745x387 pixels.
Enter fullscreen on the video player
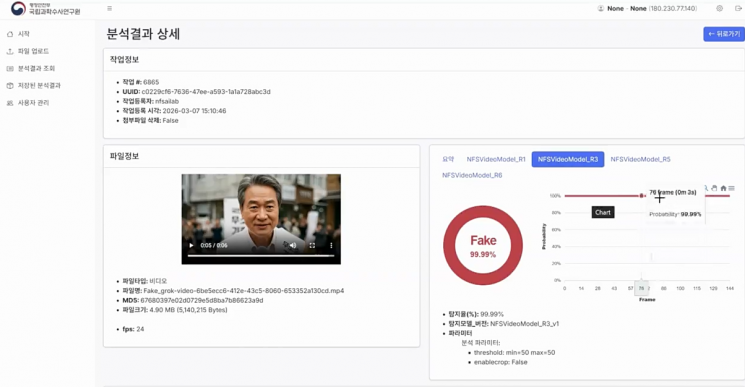(312, 245)
